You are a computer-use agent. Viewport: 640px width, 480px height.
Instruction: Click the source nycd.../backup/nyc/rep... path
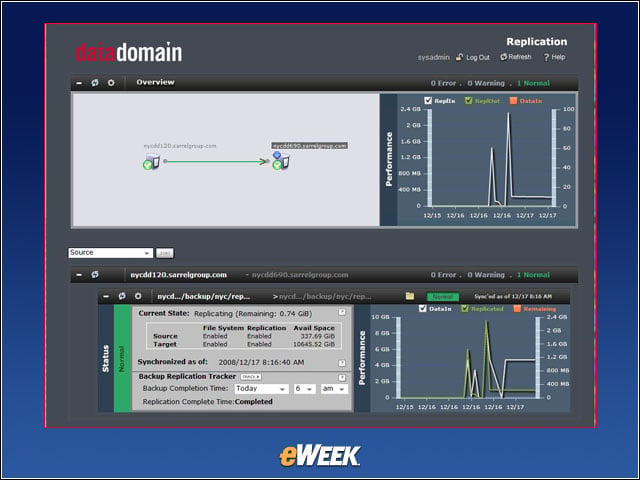coord(204,297)
